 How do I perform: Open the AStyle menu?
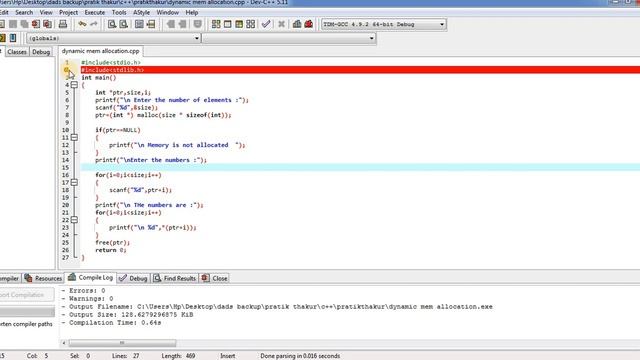141,13
